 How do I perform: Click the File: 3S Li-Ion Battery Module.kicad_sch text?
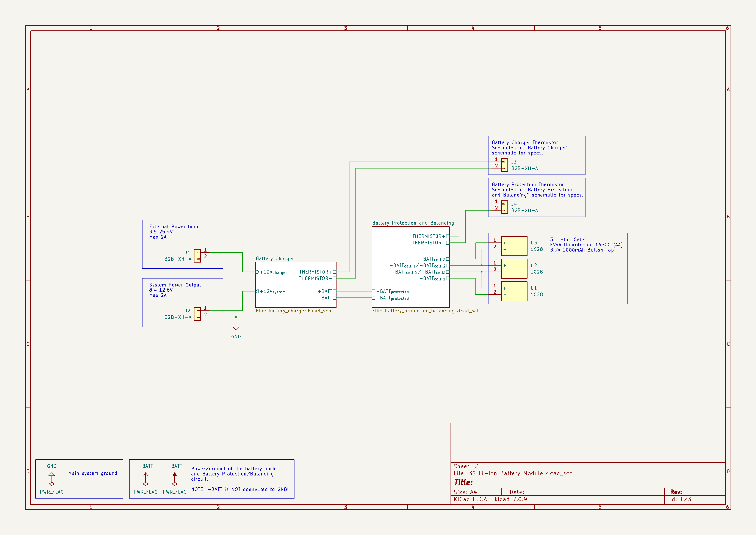(x=513, y=473)
